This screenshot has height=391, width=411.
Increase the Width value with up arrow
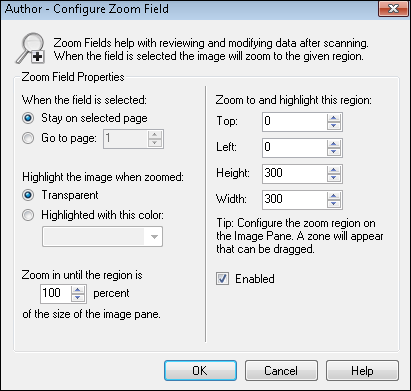click(334, 196)
